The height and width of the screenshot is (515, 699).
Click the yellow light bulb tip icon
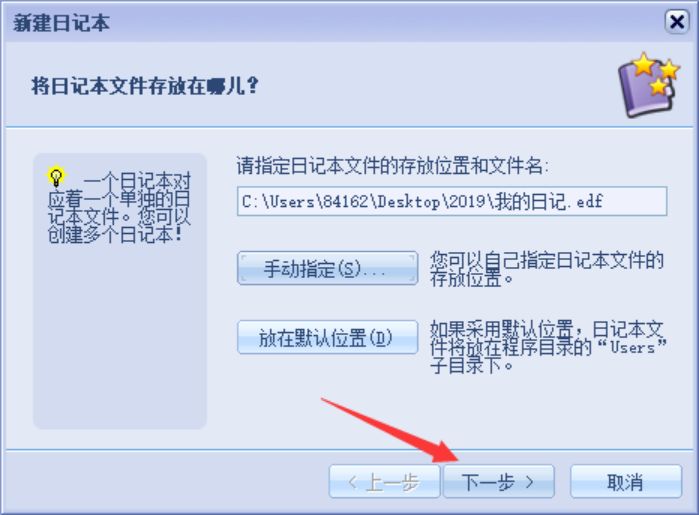pyautogui.click(x=56, y=177)
